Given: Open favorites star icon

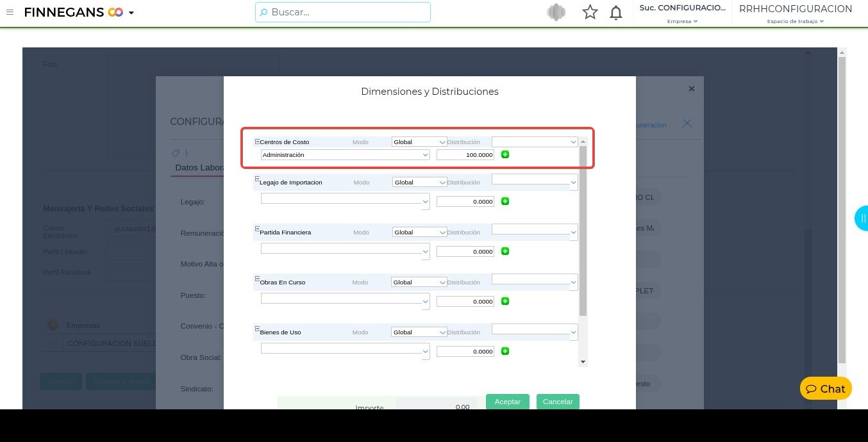Looking at the screenshot, I should pyautogui.click(x=590, y=12).
